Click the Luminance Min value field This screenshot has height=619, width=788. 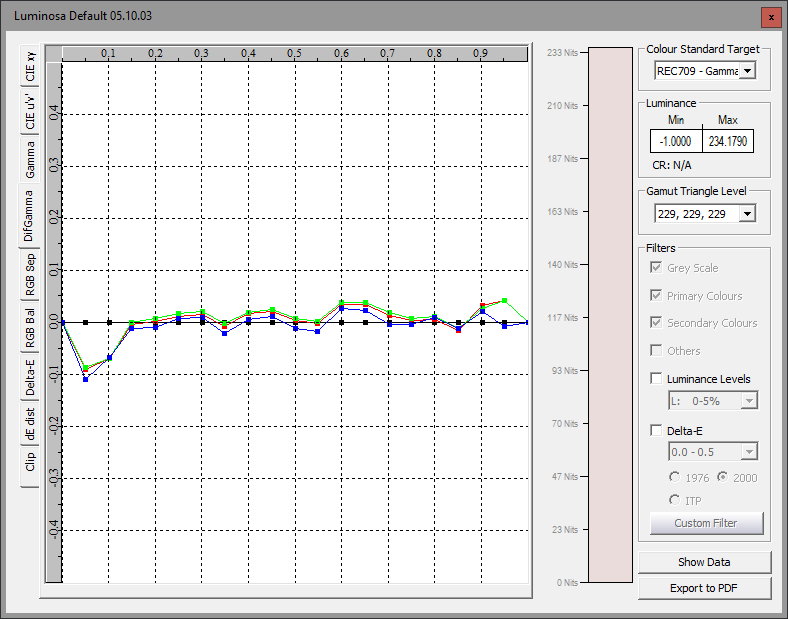tap(675, 141)
